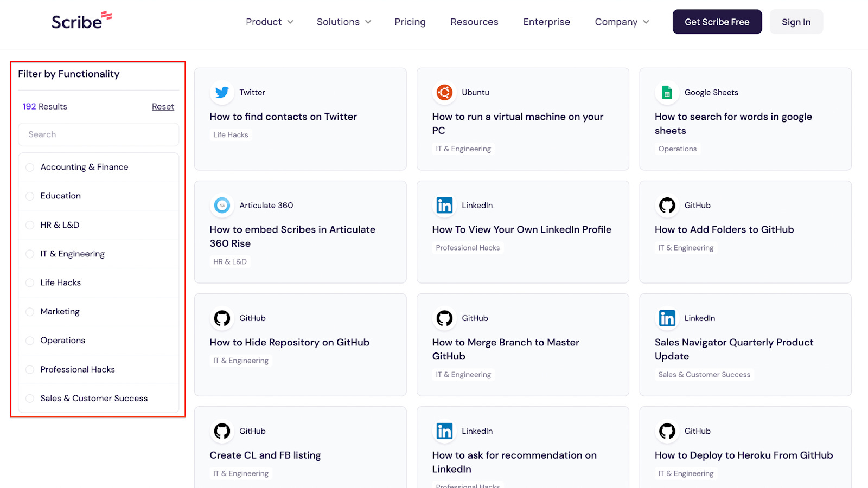Expand the Product dropdown menu
The height and width of the screenshot is (488, 868).
(269, 22)
